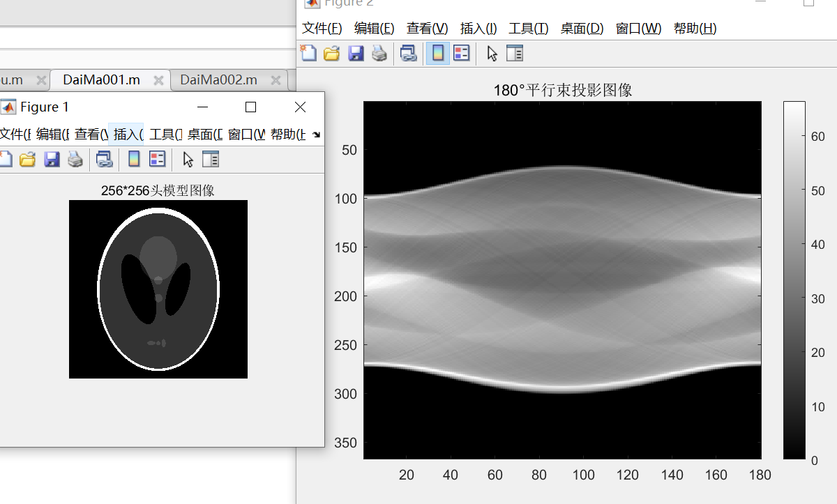
Task: Switch to the DaiMa002.m editor tab
Action: click(x=220, y=80)
